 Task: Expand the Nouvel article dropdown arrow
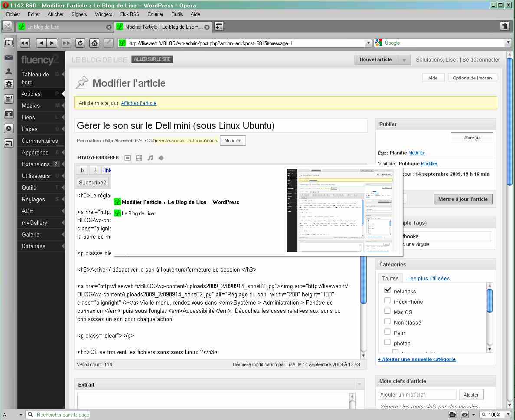404,60
